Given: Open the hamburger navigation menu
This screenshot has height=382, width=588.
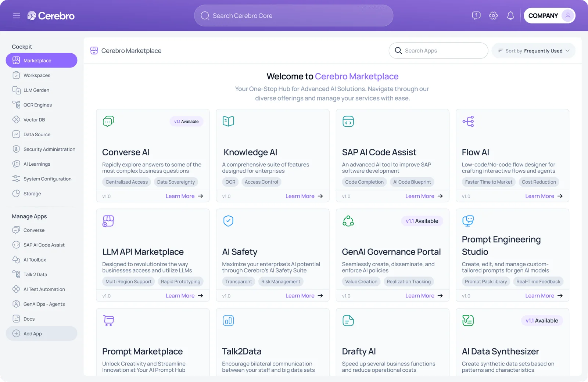Looking at the screenshot, I should point(17,15).
